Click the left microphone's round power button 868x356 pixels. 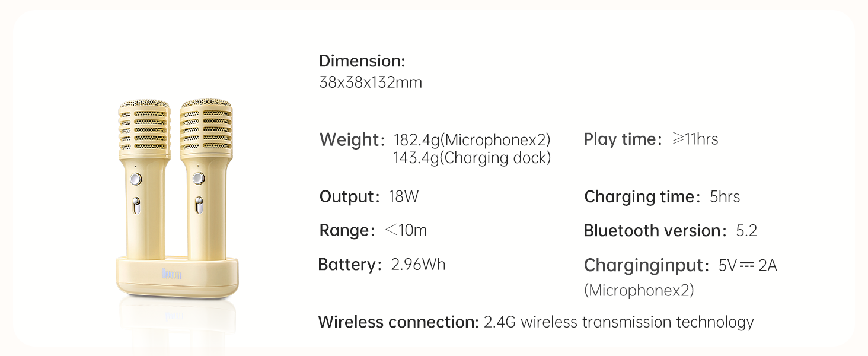[136, 179]
